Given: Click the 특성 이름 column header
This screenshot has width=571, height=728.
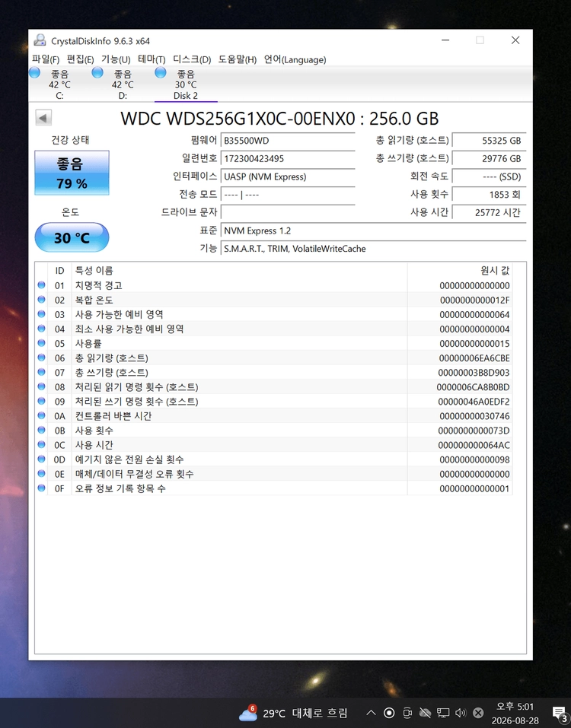Looking at the screenshot, I should coord(240,270).
